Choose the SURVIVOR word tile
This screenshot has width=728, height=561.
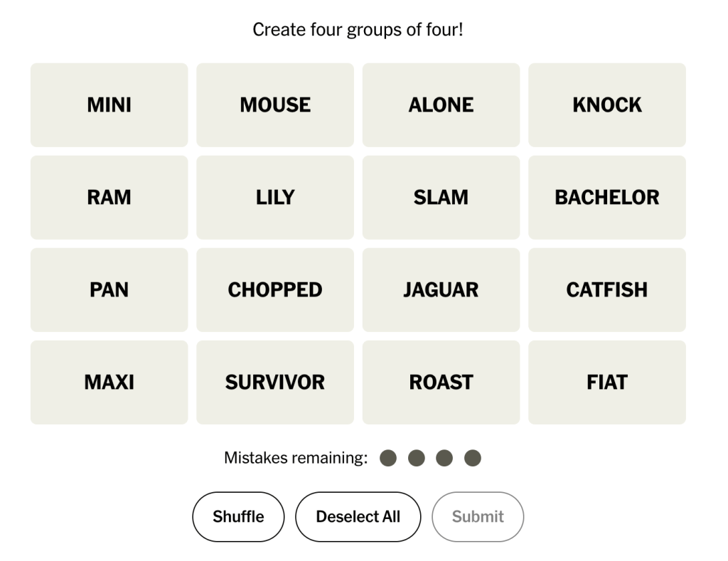[x=275, y=383]
